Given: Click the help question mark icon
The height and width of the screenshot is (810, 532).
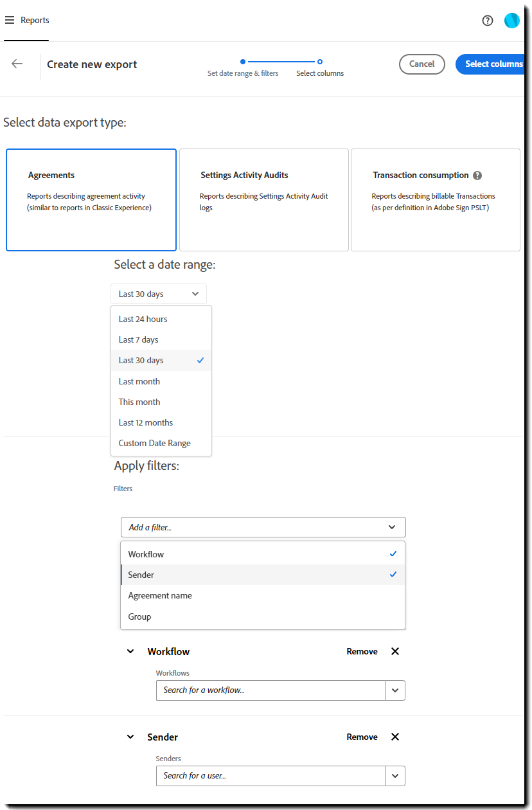Looking at the screenshot, I should point(488,20).
